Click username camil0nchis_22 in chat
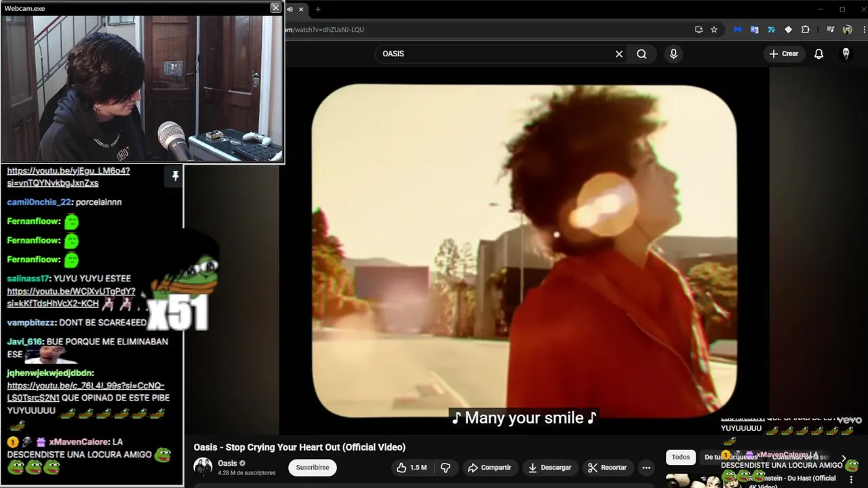Image resolution: width=868 pixels, height=488 pixels. coord(39,202)
